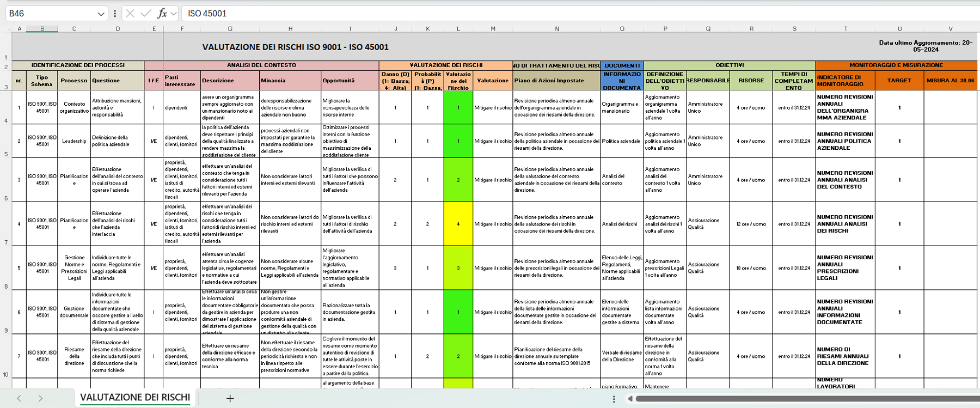Open the Name Box dropdown arrow
Viewport: 980px width, 408px height.
(101, 14)
